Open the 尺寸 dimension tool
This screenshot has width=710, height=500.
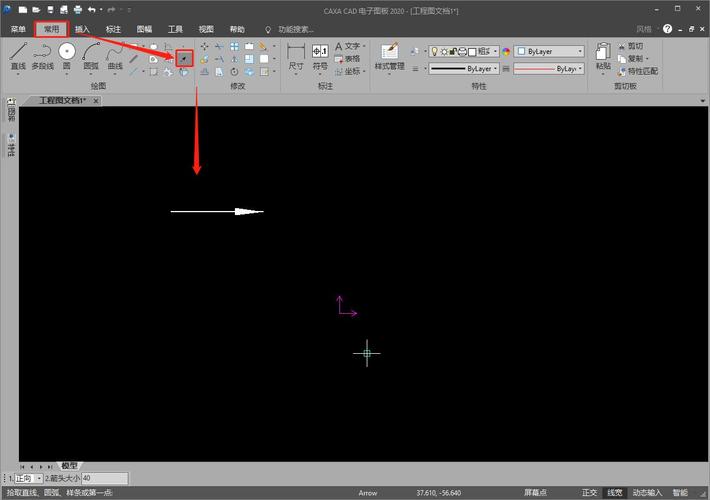[296, 57]
